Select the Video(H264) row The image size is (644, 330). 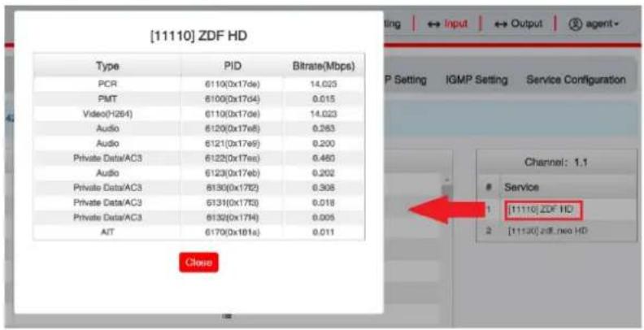point(199,114)
